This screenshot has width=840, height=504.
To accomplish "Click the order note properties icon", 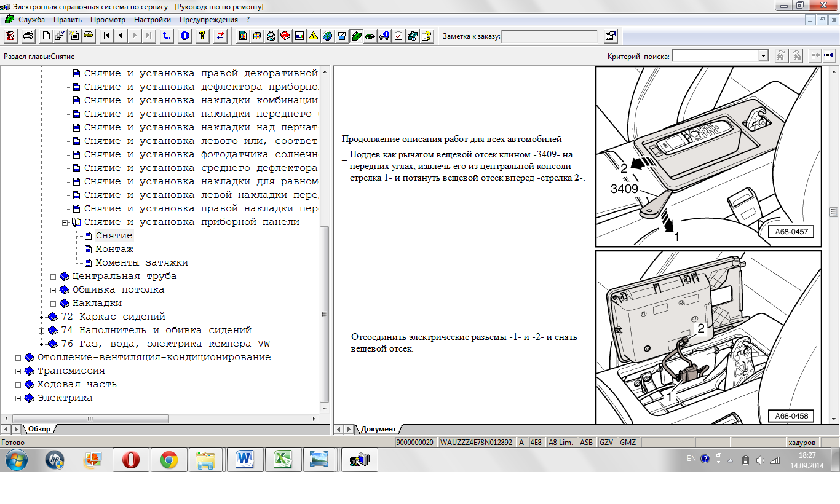I will 610,36.
